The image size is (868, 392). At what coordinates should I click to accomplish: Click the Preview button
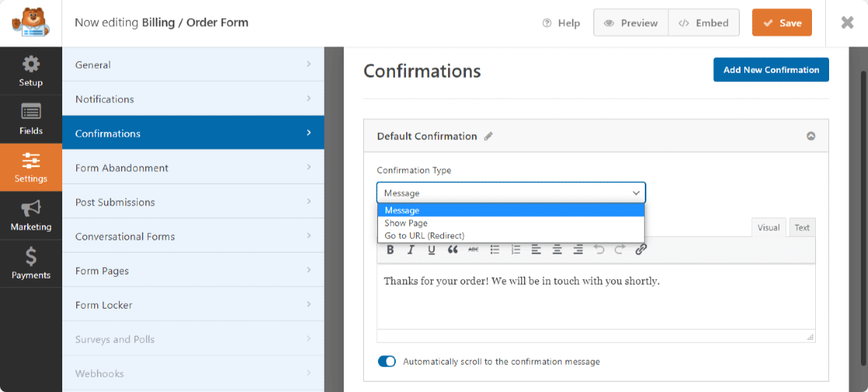point(631,23)
